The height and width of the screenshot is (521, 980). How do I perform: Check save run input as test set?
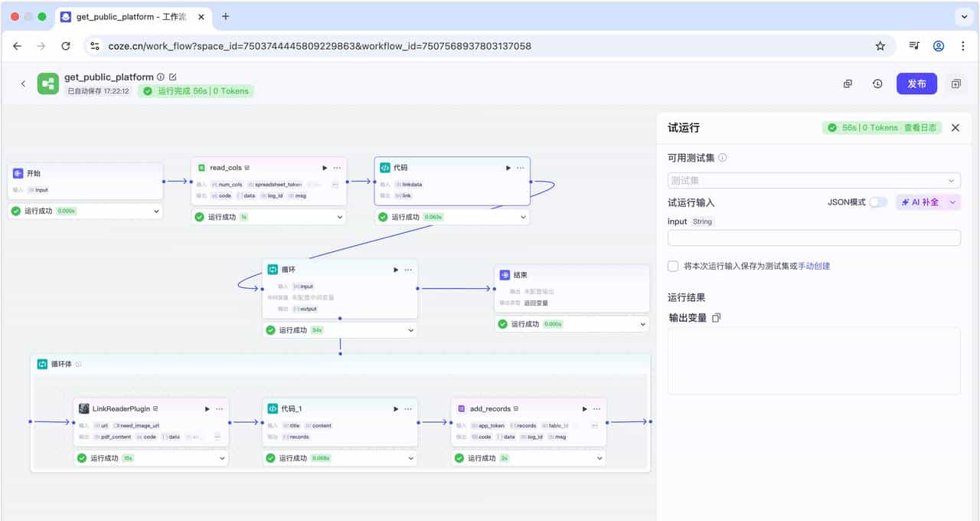672,266
